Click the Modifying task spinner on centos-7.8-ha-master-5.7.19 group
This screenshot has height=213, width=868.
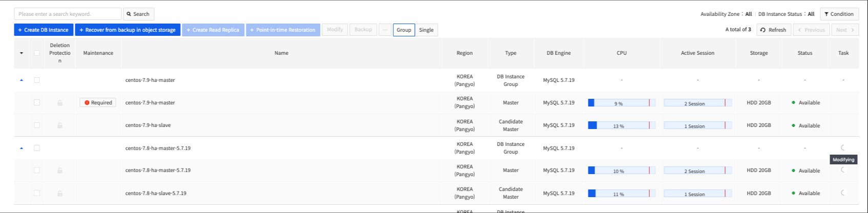843,147
